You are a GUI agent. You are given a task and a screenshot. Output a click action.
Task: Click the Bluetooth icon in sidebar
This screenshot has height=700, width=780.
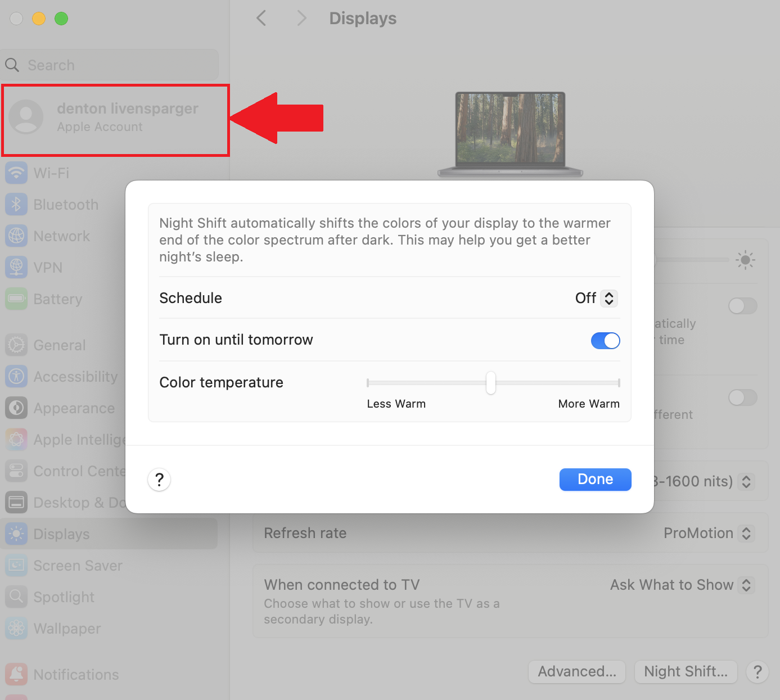pyautogui.click(x=16, y=204)
